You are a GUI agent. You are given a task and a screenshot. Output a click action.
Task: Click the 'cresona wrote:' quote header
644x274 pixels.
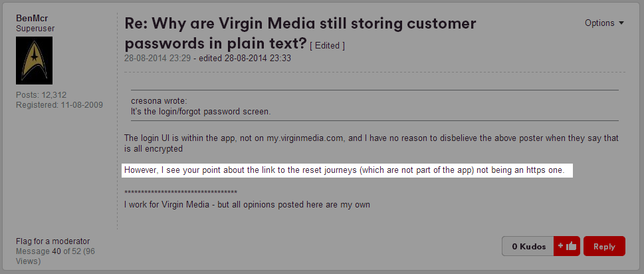click(159, 101)
